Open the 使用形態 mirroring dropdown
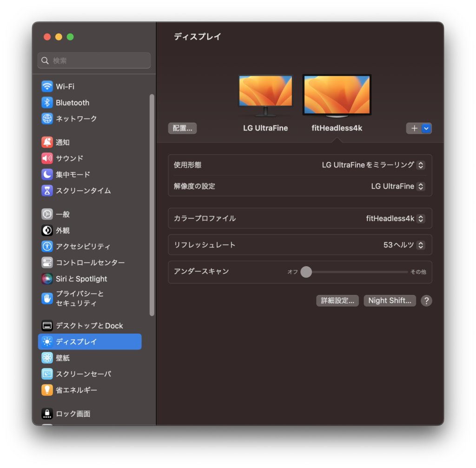 [x=420, y=165]
